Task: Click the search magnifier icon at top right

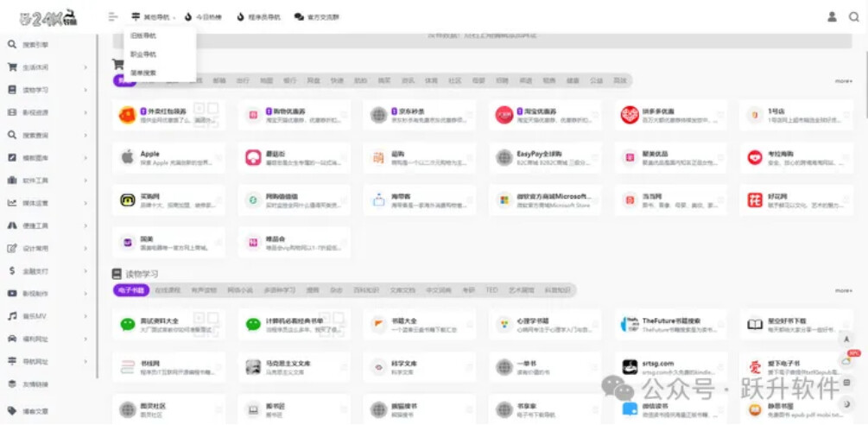Action: (854, 16)
